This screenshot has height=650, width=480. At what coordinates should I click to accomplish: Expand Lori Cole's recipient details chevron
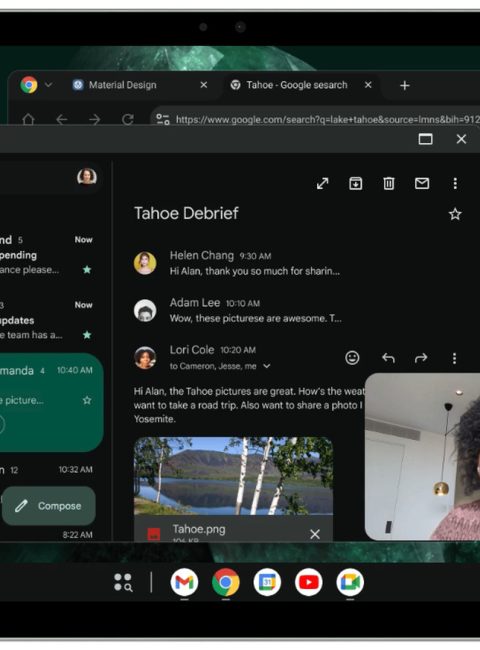point(267,366)
